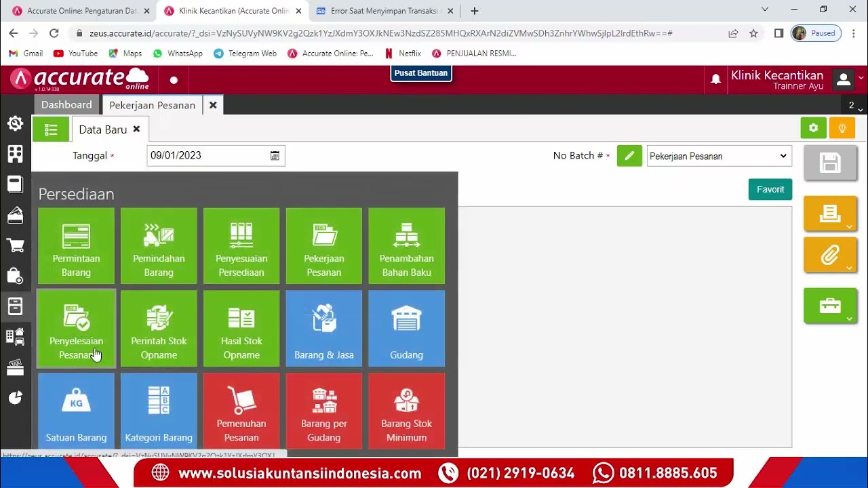Viewport: 868px width, 488px height.
Task: Open Penyesuaian Persediaan tile
Action: (x=241, y=246)
